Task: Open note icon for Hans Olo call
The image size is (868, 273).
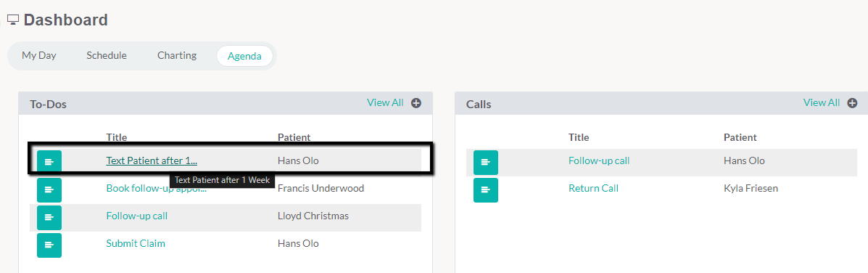Action: pos(485,162)
